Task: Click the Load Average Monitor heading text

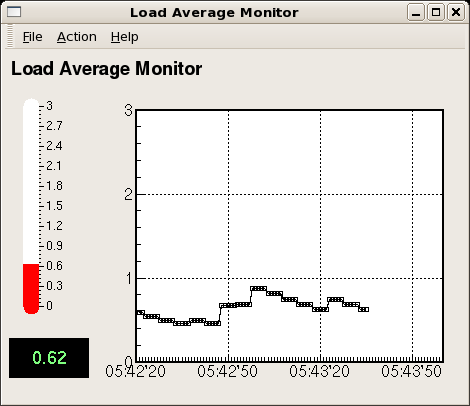Action: coord(106,69)
